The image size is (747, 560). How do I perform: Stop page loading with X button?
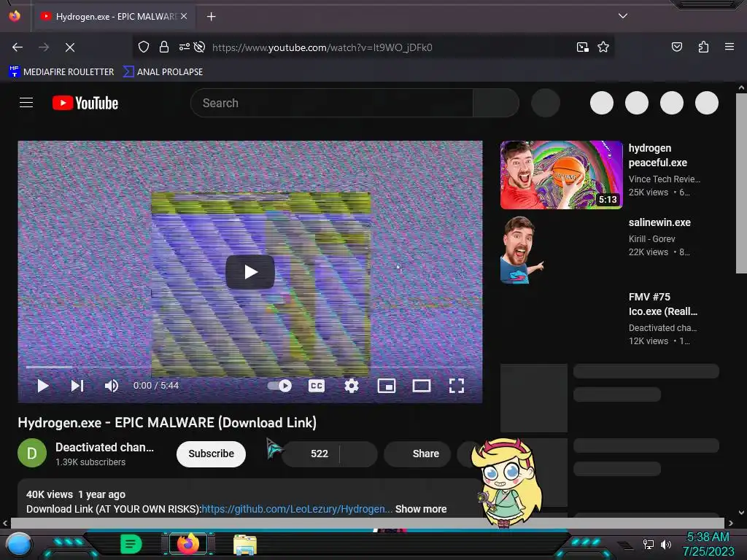click(70, 47)
